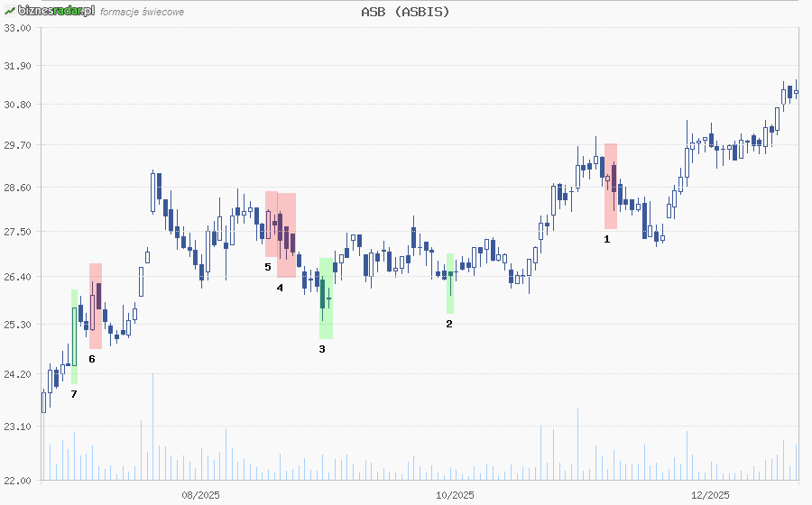The width and height of the screenshot is (812, 505).
Task: Click the 10/2025 date axis label
Action: [x=455, y=494]
